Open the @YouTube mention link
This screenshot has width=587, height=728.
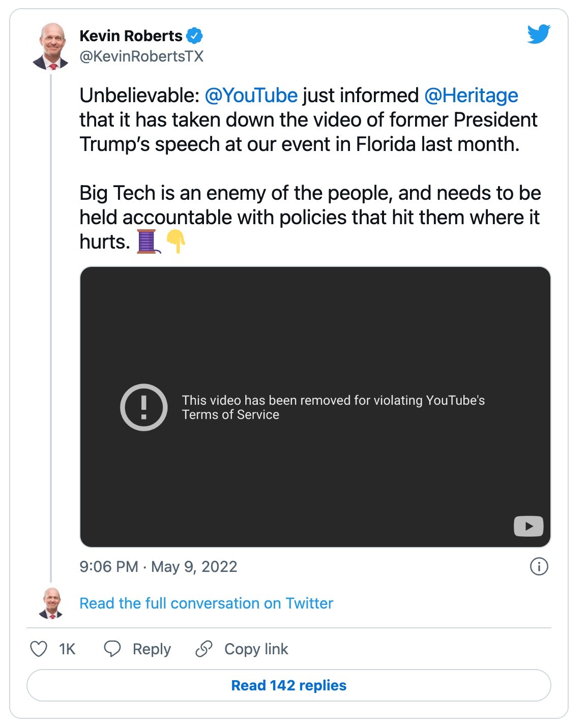(251, 96)
